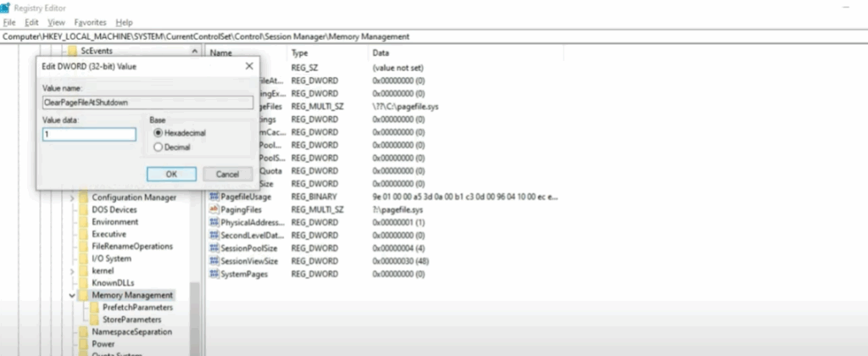The width and height of the screenshot is (868, 356).
Task: Click the OK button in the dialog
Action: click(x=171, y=174)
